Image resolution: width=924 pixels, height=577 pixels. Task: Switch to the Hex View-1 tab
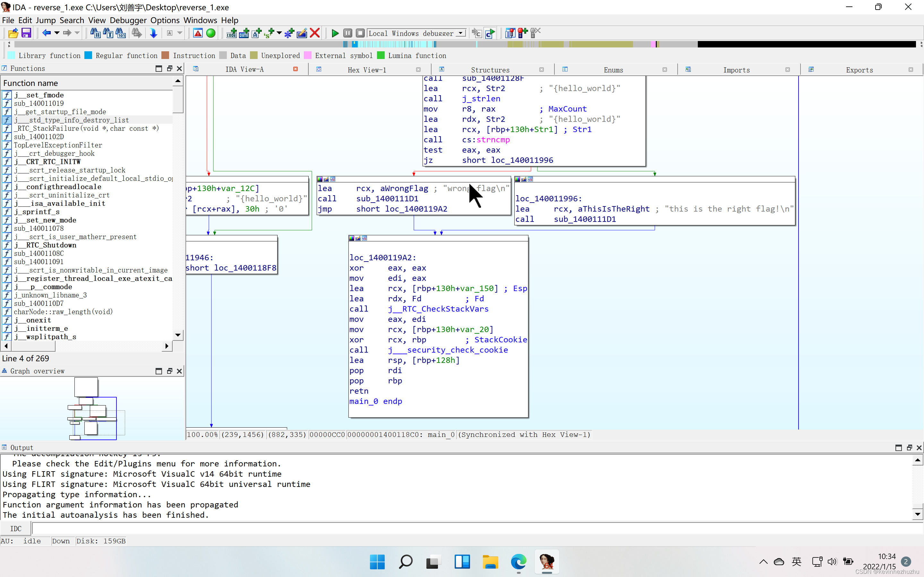pyautogui.click(x=366, y=70)
